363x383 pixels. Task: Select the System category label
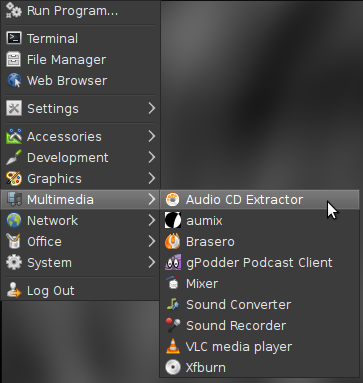tap(49, 263)
